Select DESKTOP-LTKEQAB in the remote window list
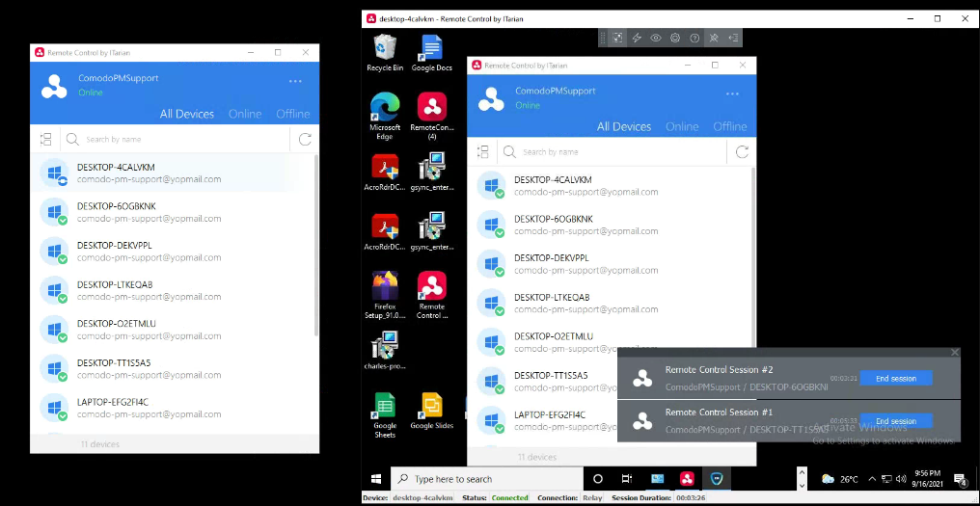Image resolution: width=980 pixels, height=506 pixels. point(610,303)
